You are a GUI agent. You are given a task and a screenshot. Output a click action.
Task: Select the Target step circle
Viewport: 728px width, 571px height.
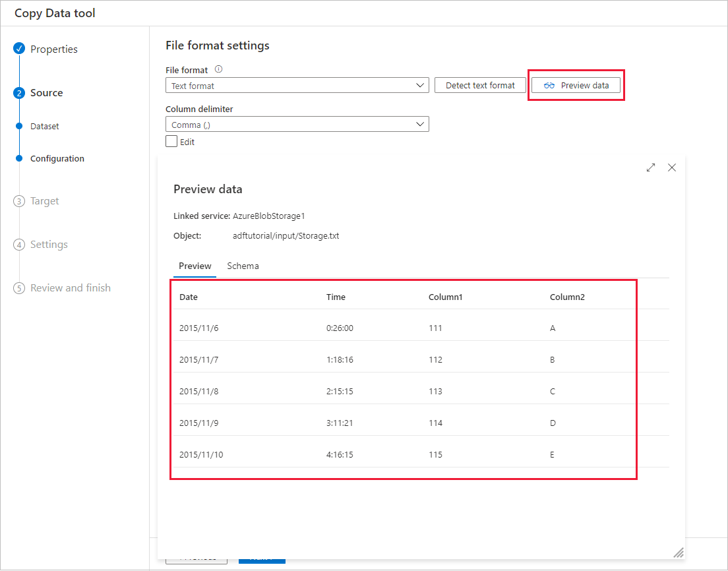(x=19, y=201)
